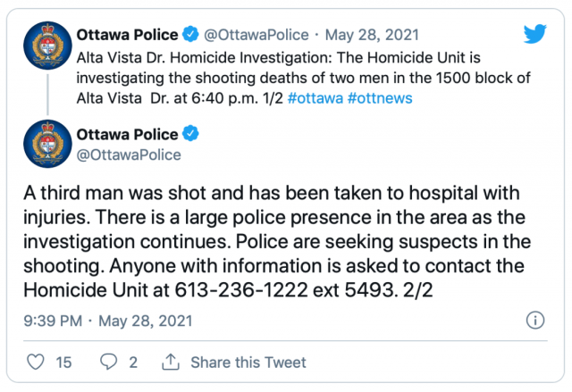Click the 9:39 PM · May 28, 2021 timestamp
Viewport: 572px width, 392px height.
pos(108,321)
